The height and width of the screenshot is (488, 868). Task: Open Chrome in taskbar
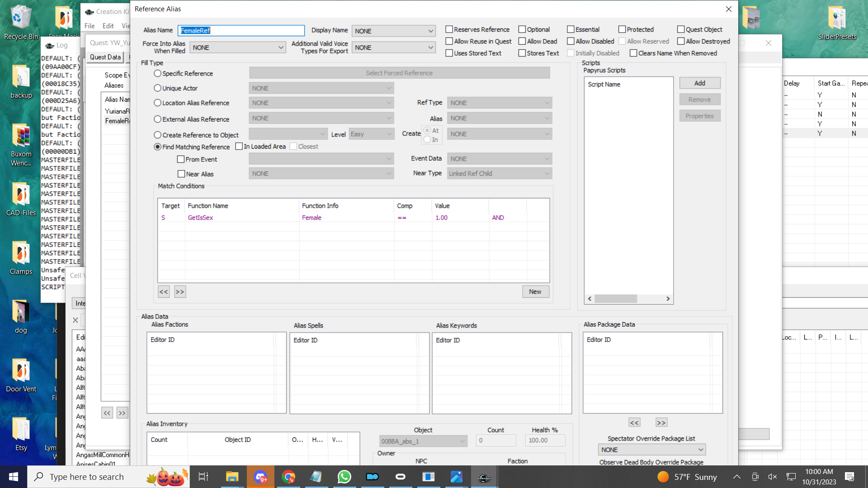(x=288, y=477)
